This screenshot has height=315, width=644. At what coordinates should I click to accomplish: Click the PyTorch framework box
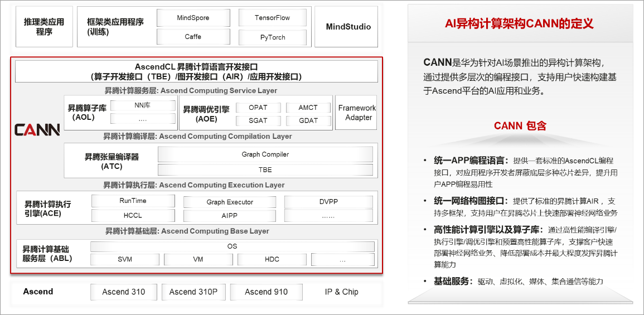click(272, 37)
